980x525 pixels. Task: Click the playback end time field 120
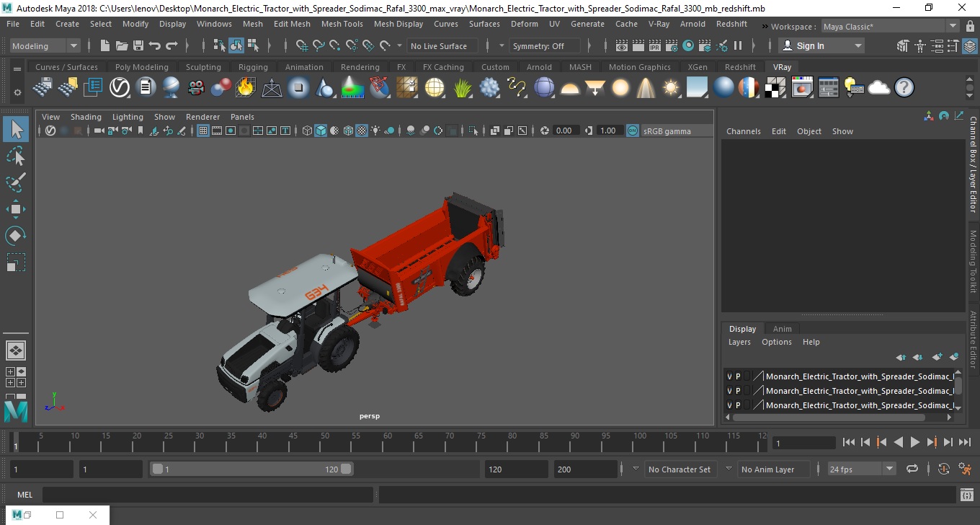click(x=516, y=469)
